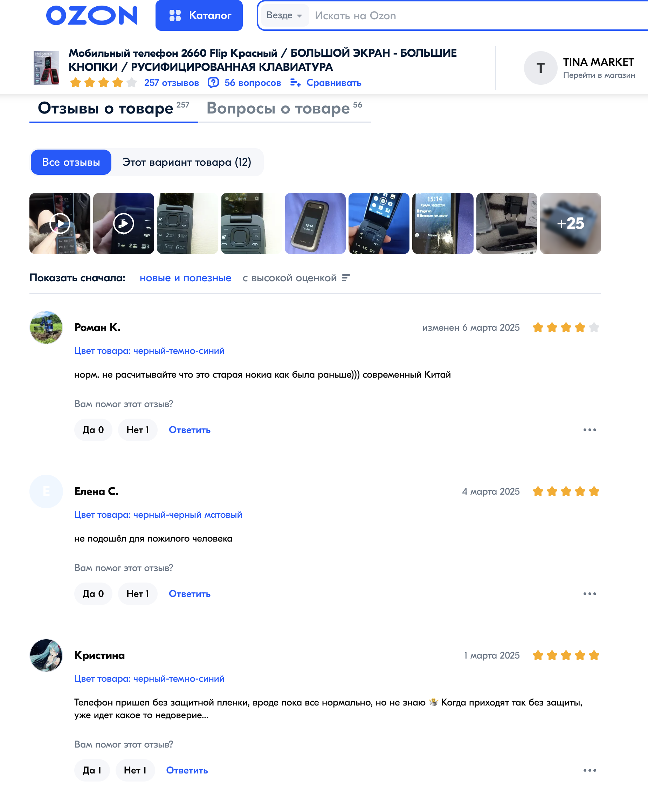Viewport: 648px width, 812px height.
Task: Switch to Этот вариант товара (12)
Action: [x=187, y=162]
